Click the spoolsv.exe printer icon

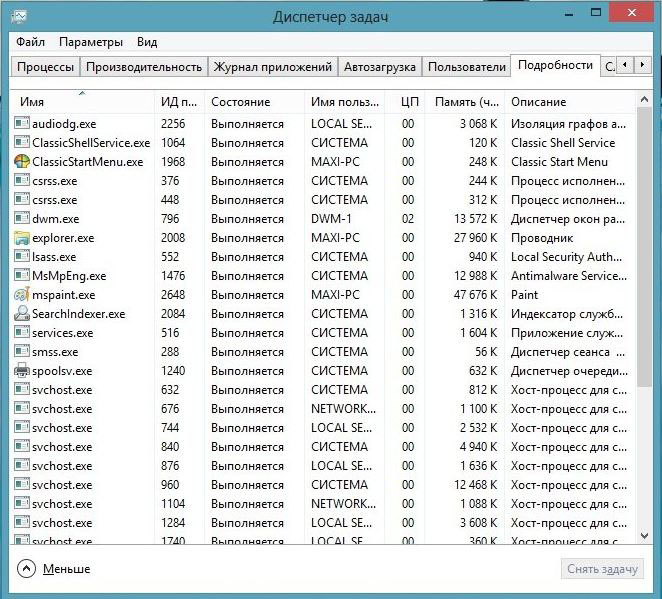pyautogui.click(x=22, y=371)
